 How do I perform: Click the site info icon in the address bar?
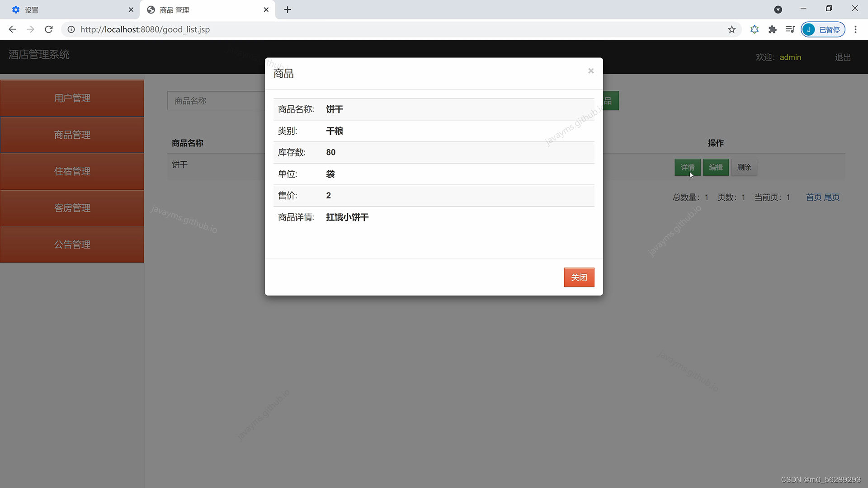pyautogui.click(x=71, y=29)
